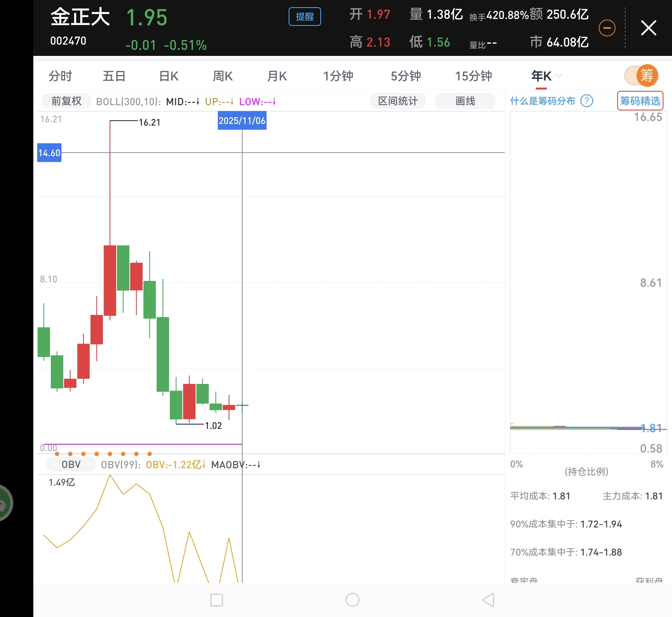This screenshot has height=617, width=672.
Task: Open the OBV indicator selector
Action: [x=71, y=464]
